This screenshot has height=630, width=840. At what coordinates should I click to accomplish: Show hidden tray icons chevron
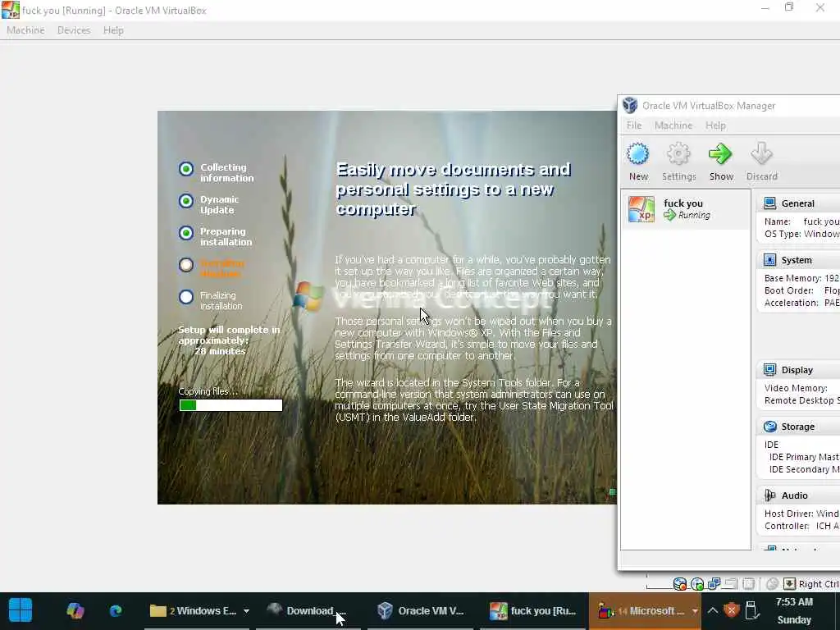tap(712, 610)
